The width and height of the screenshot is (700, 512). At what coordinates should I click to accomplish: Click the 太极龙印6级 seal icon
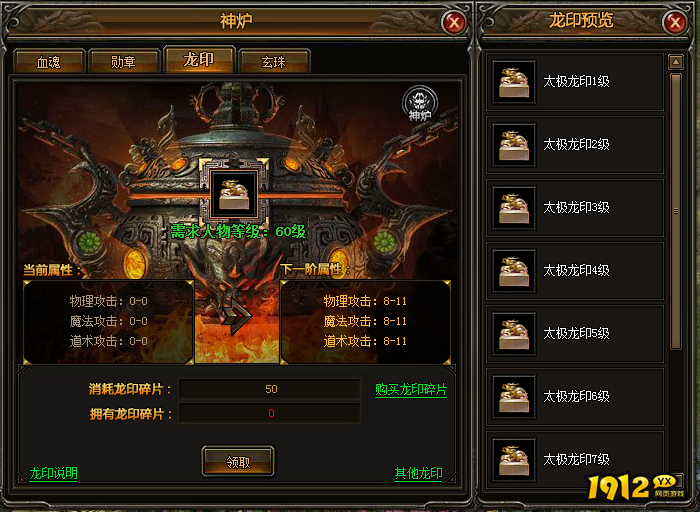click(x=514, y=397)
